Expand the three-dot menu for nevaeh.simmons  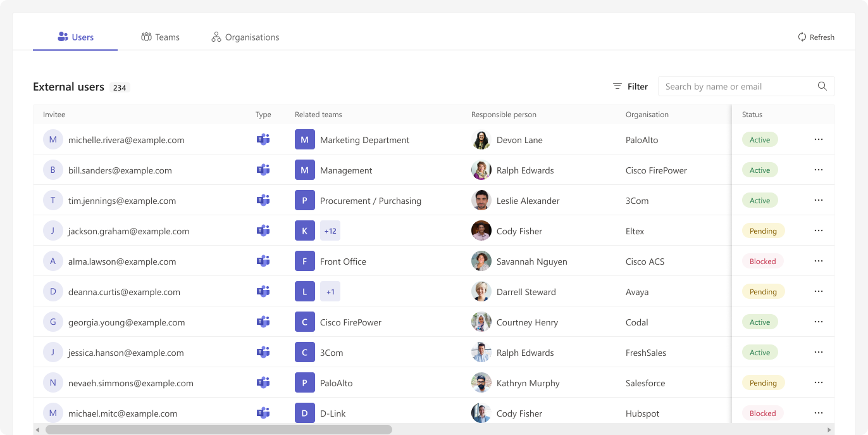pyautogui.click(x=818, y=383)
